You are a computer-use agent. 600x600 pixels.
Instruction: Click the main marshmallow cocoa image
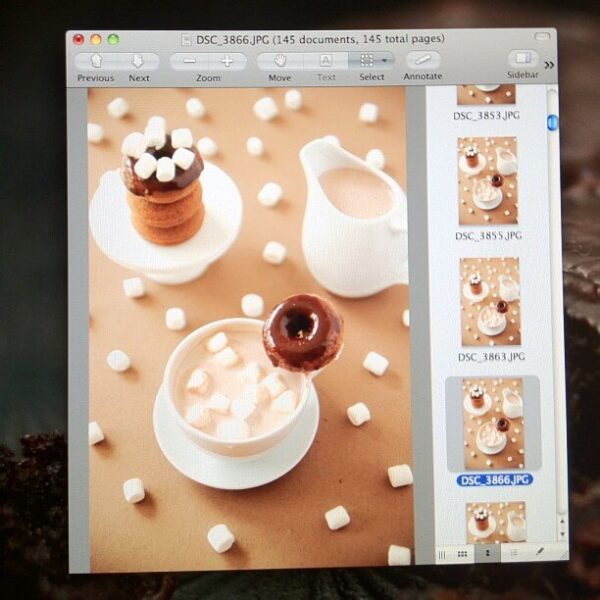point(249,328)
